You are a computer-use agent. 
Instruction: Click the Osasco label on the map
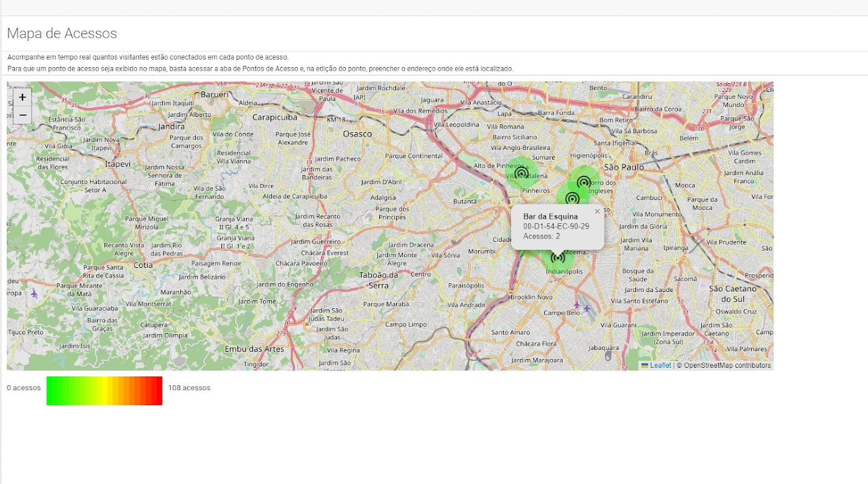click(357, 134)
